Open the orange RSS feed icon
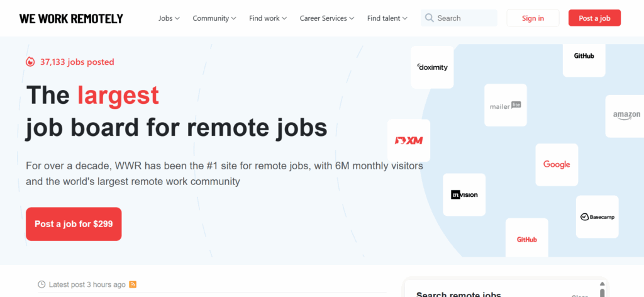 [x=133, y=284]
